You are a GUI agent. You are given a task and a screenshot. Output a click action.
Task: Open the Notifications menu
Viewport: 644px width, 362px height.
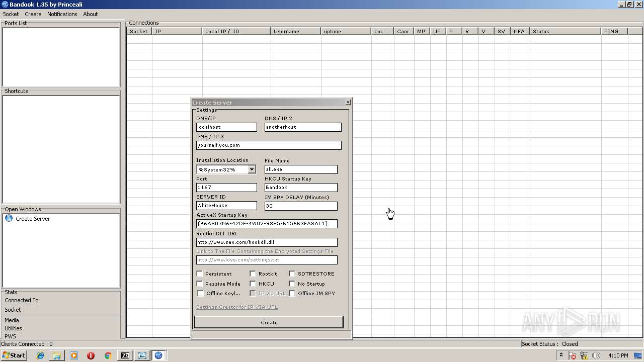[62, 14]
